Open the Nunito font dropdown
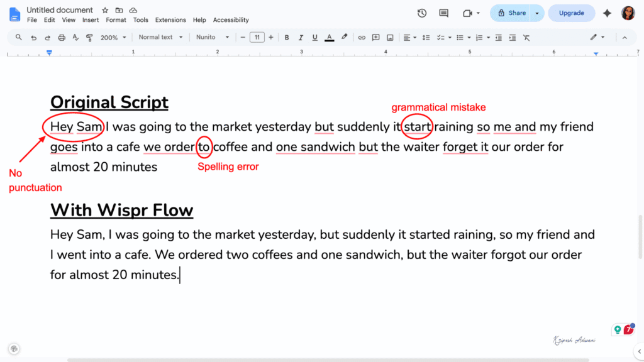The image size is (644, 362). click(x=213, y=37)
